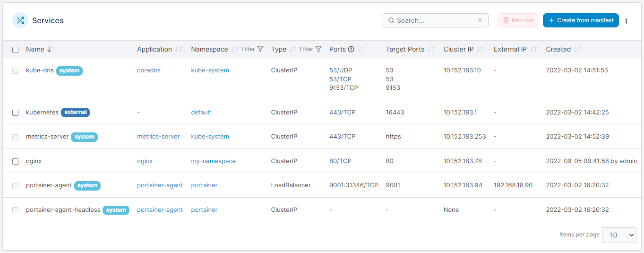Open the Items per page dropdown
Image resolution: width=644 pixels, height=253 pixels.
pyautogui.click(x=619, y=235)
